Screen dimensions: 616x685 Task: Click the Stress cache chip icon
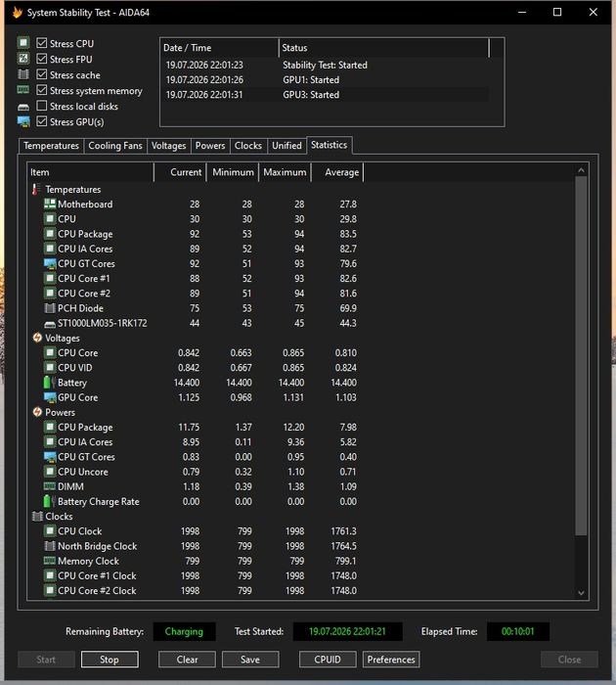tap(23, 74)
